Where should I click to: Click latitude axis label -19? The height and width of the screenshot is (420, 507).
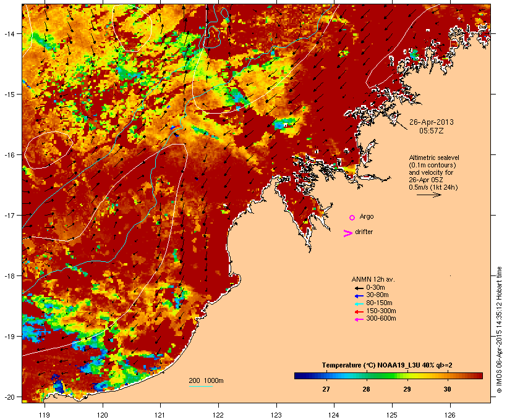coord(9,337)
